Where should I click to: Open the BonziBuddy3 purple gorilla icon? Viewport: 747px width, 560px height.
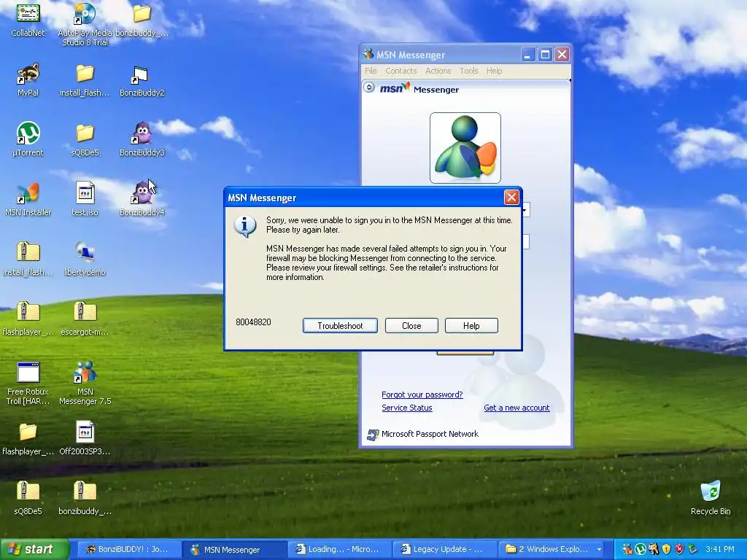142,139
